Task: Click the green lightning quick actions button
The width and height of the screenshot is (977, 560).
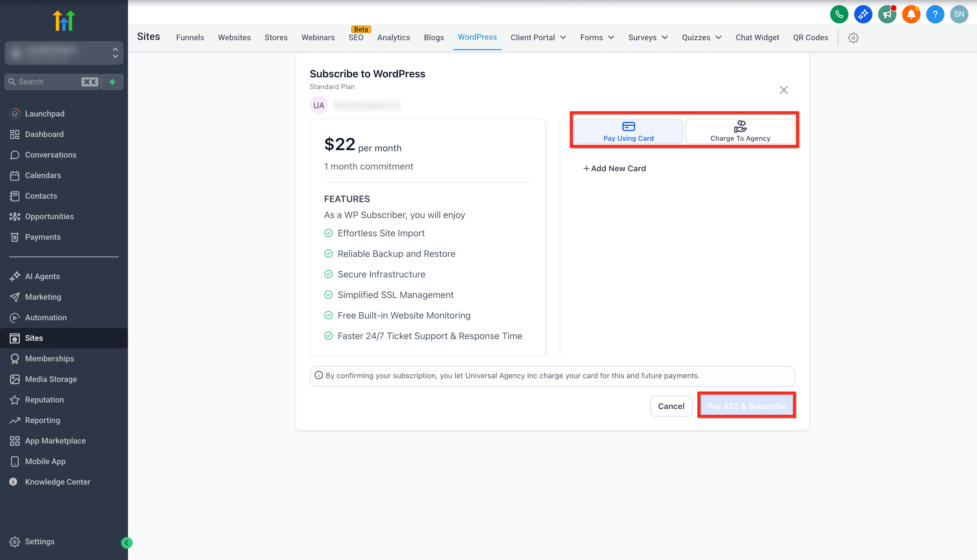Action: point(112,82)
